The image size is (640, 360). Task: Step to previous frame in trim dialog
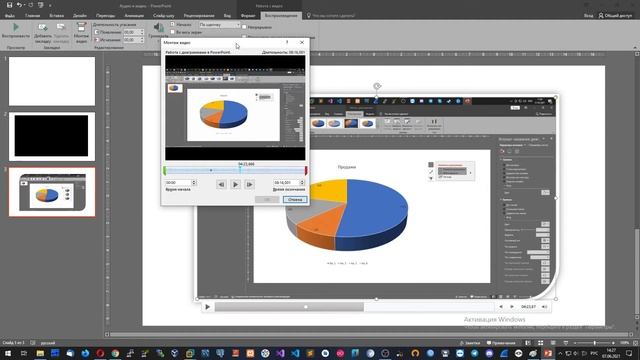[x=221, y=184]
